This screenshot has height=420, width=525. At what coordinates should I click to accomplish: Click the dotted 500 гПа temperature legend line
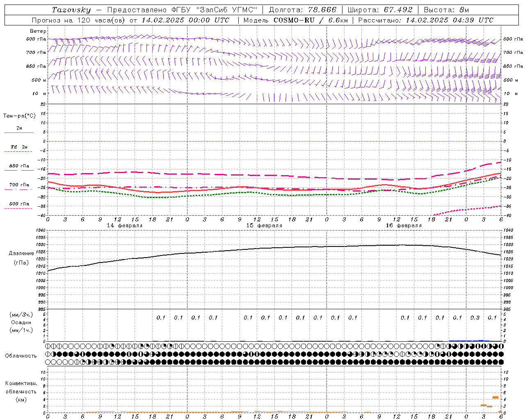click(x=19, y=208)
